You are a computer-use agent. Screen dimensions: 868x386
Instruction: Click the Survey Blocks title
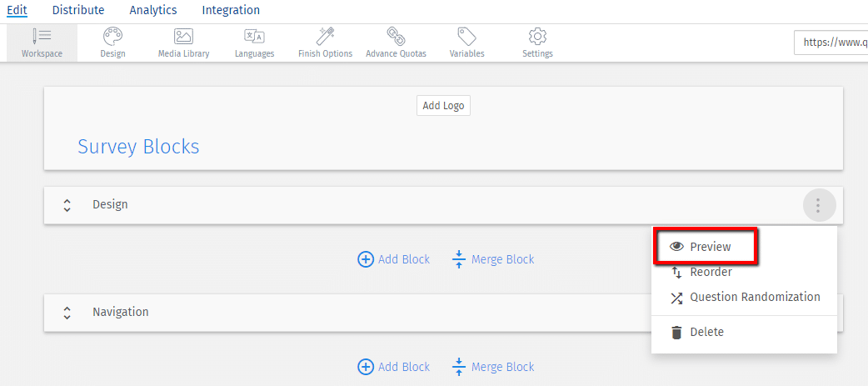tap(138, 147)
